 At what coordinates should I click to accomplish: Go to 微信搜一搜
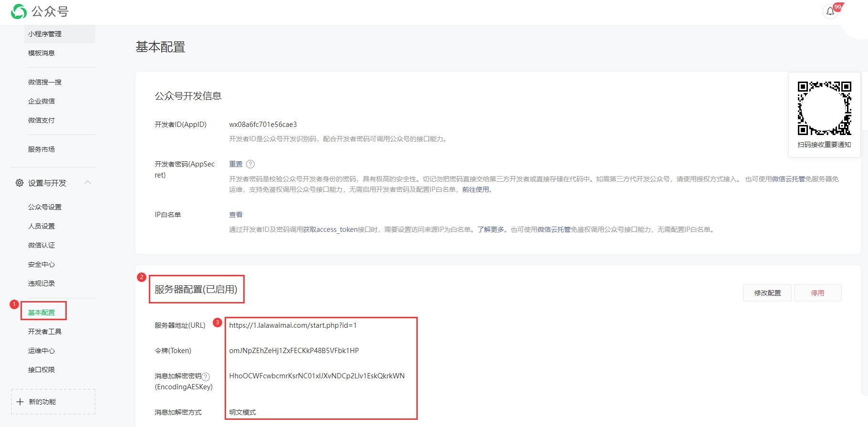[45, 82]
